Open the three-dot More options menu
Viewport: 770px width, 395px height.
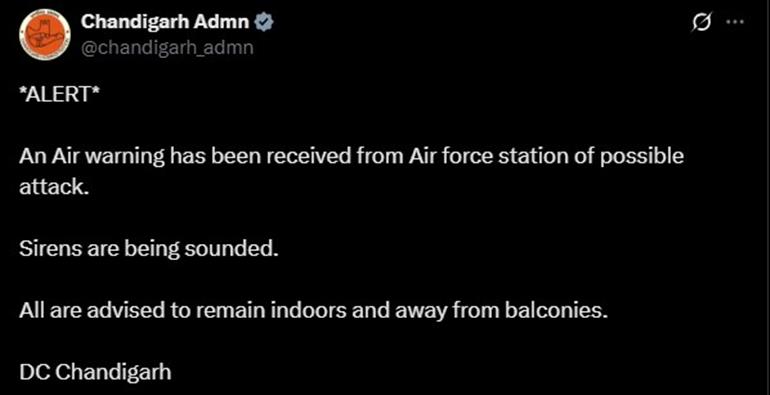tap(737, 22)
